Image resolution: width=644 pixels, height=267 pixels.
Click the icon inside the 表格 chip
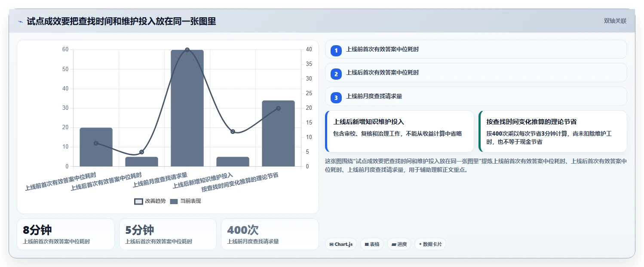click(x=366, y=244)
